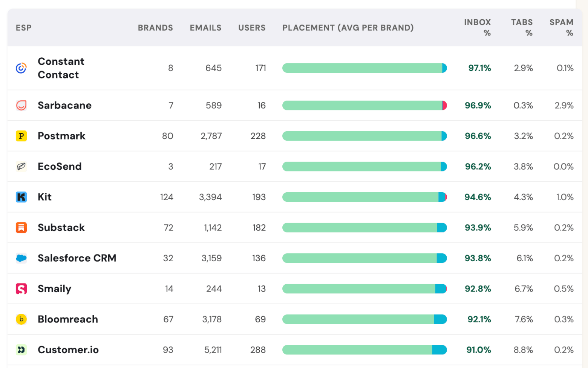Screen dimensions: 588x368
Task: Open the Kit ESP name
Action: (x=44, y=197)
